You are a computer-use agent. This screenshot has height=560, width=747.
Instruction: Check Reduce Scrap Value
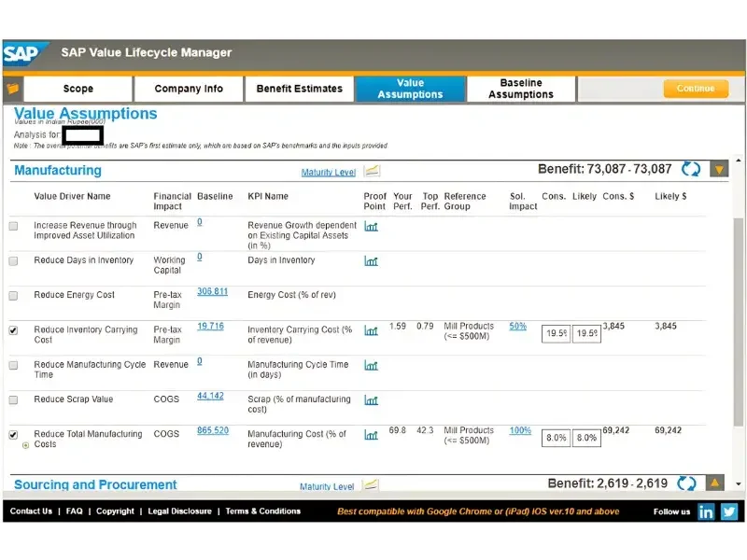[13, 400]
